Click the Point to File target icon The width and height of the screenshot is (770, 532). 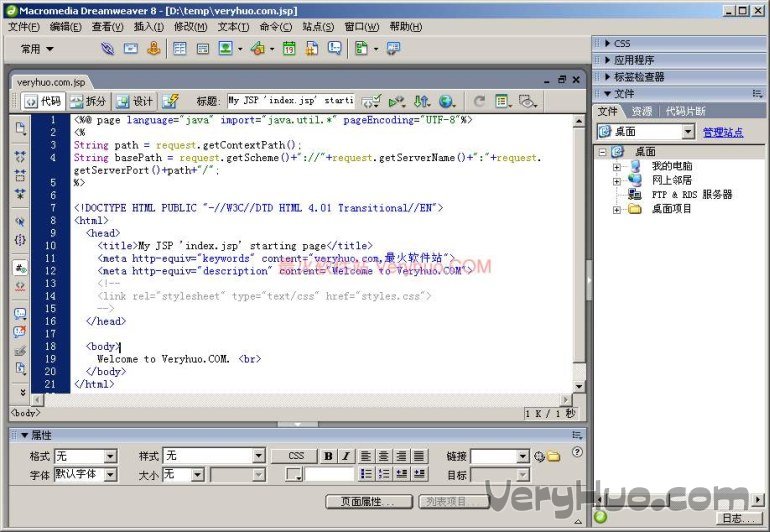(539, 456)
